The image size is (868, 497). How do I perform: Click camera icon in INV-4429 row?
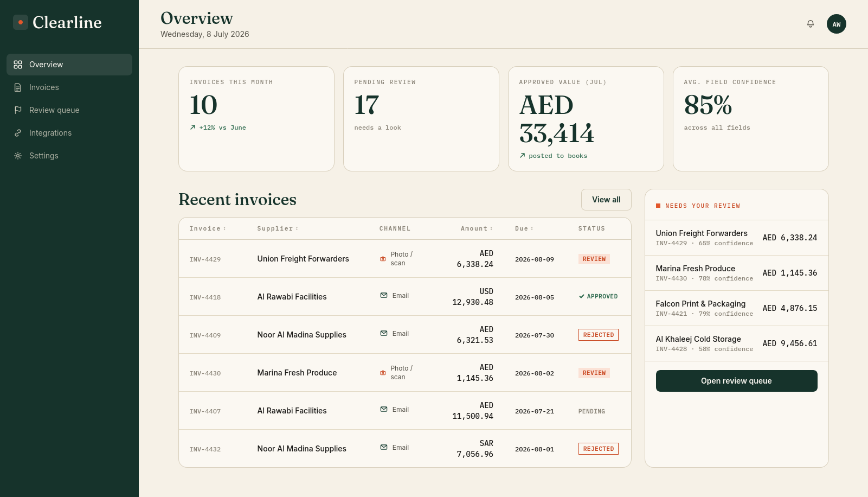pyautogui.click(x=383, y=259)
